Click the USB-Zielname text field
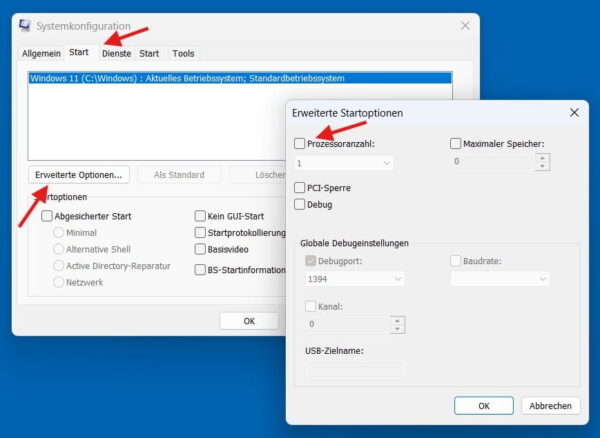Viewport: 600px width, 438px height. tap(354, 370)
